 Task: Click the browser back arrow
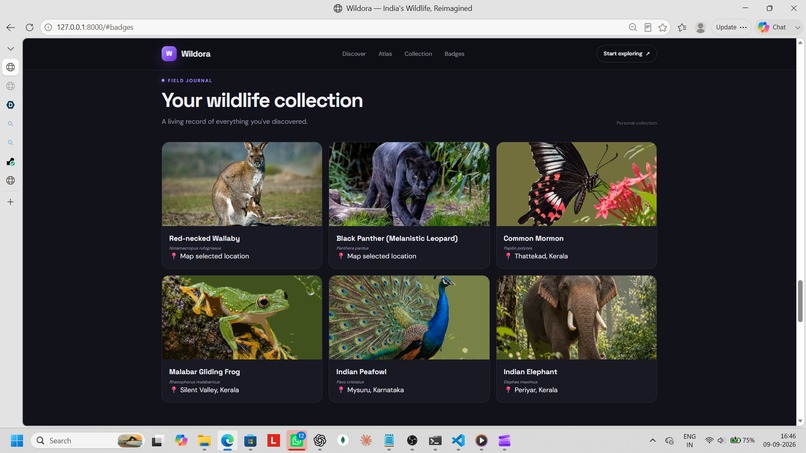pos(10,27)
